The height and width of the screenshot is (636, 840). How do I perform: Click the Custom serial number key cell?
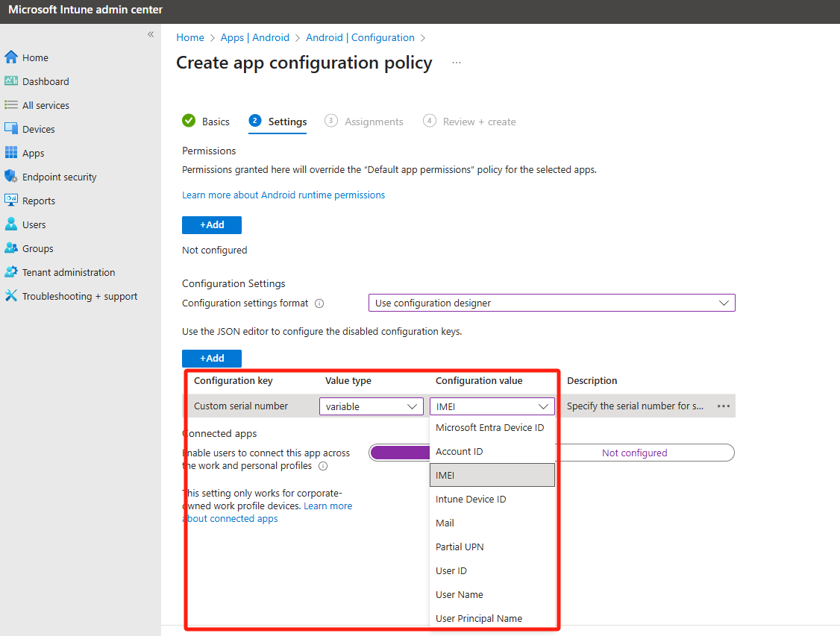click(241, 406)
